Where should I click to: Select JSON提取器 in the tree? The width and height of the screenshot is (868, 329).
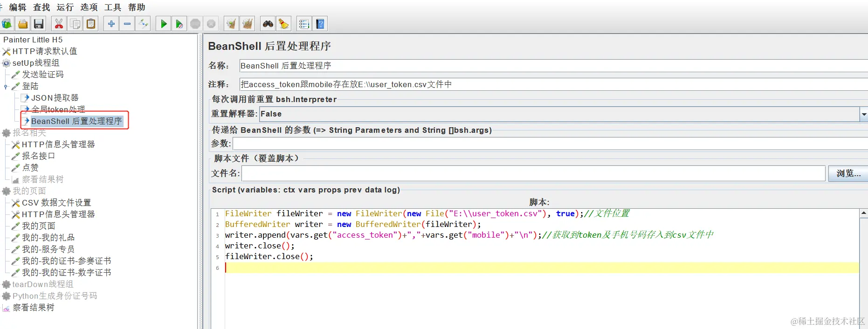coord(55,98)
